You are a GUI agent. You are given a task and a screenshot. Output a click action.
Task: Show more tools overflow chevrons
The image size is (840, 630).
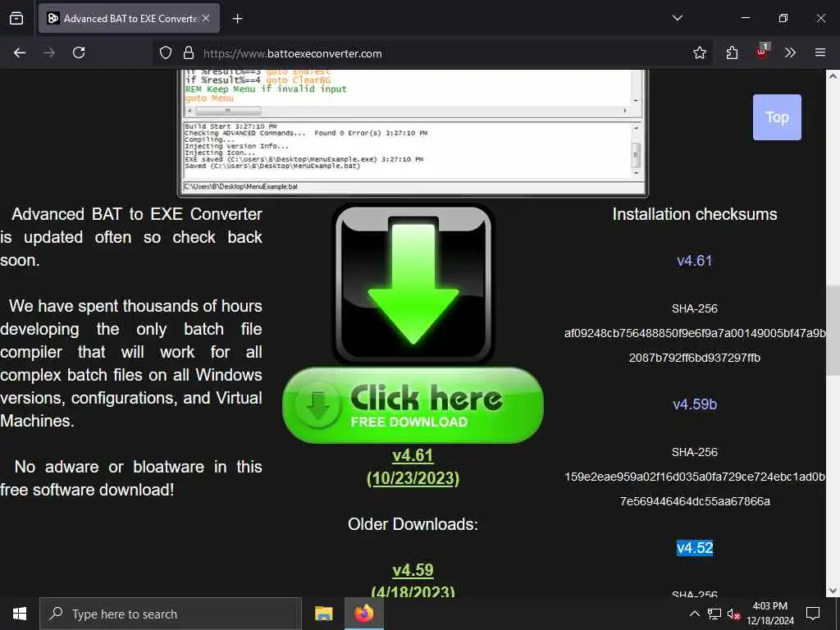790,52
